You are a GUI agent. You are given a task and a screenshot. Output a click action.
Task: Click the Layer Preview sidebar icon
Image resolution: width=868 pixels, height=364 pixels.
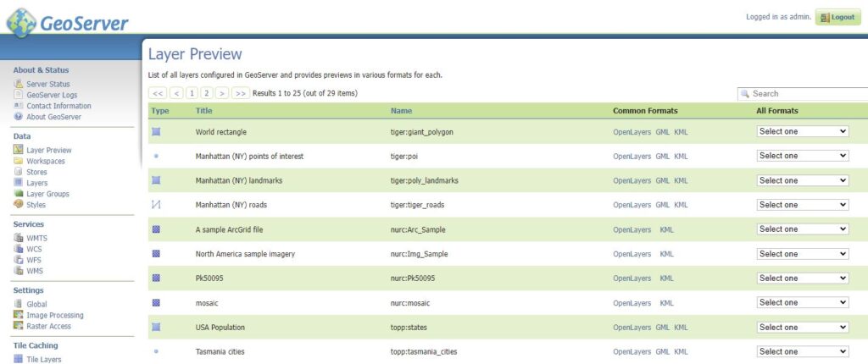(x=19, y=150)
